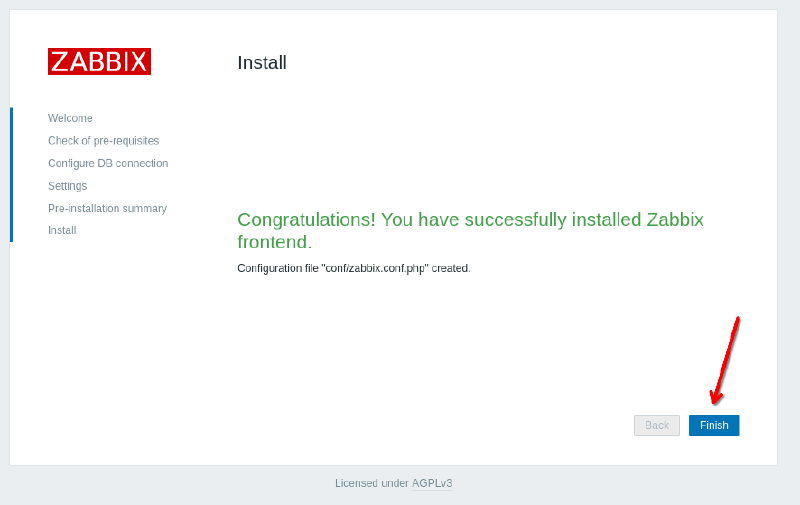
Task: Click the red ZABBIX logo
Action: point(99,61)
